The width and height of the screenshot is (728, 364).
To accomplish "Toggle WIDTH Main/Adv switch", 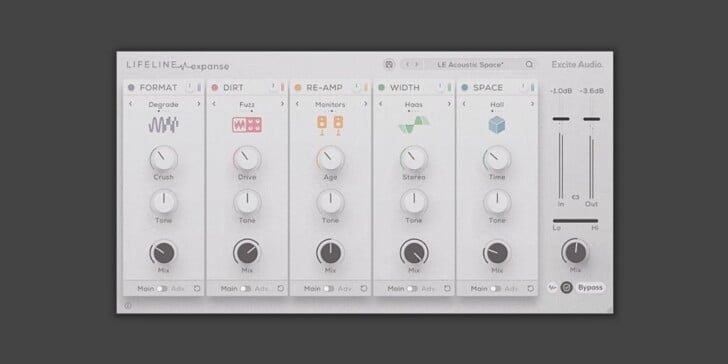I will click(x=412, y=289).
